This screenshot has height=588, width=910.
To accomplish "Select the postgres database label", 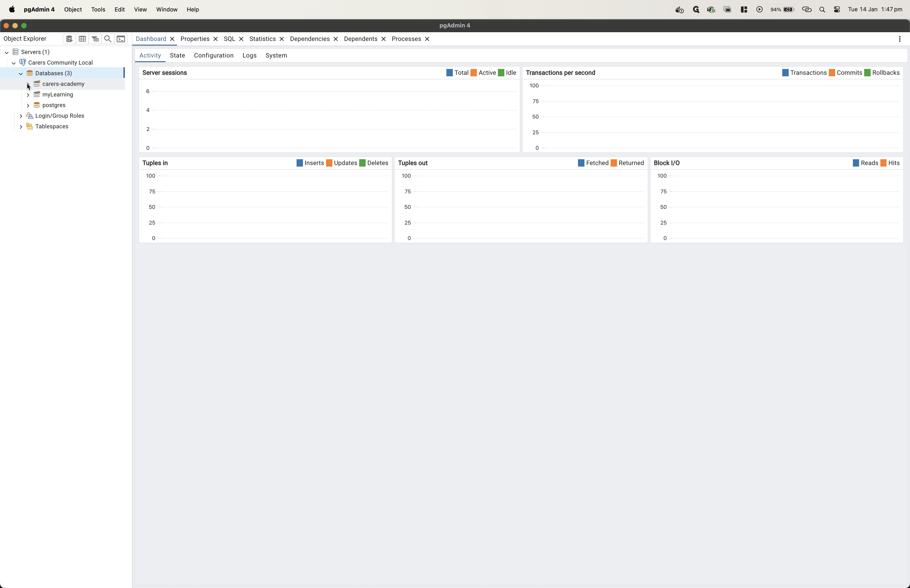I will tap(54, 105).
